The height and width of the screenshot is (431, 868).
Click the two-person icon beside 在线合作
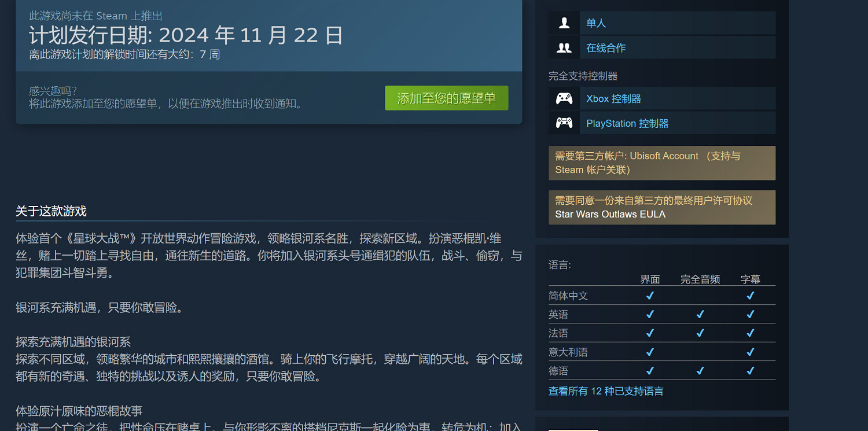[564, 47]
